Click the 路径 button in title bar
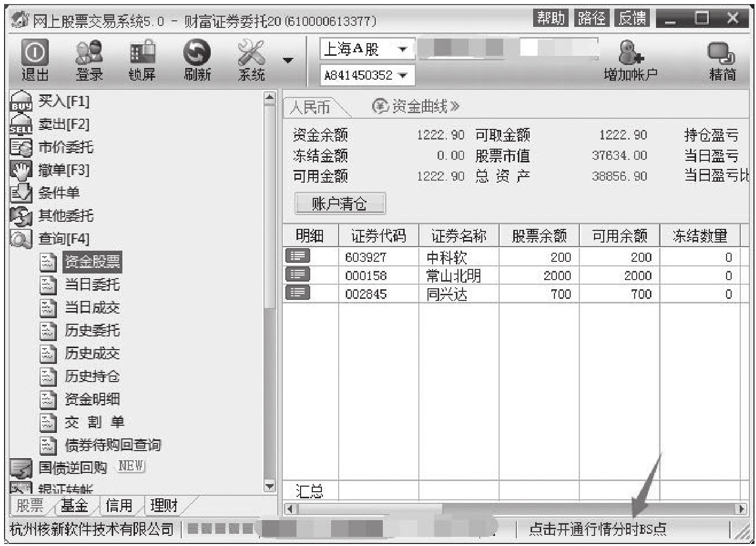This screenshot has width=756, height=546. pyautogui.click(x=591, y=19)
